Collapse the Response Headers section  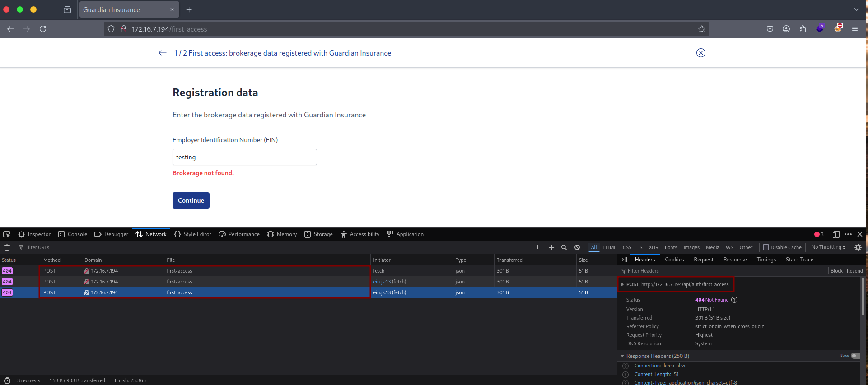coord(622,356)
